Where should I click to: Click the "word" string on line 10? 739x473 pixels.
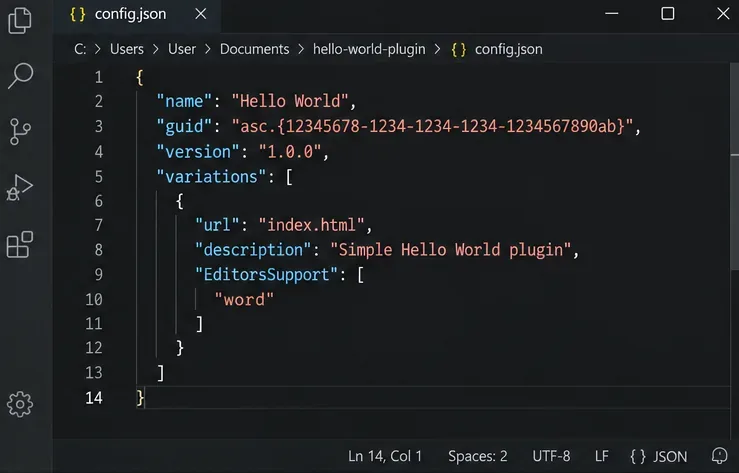tap(244, 300)
